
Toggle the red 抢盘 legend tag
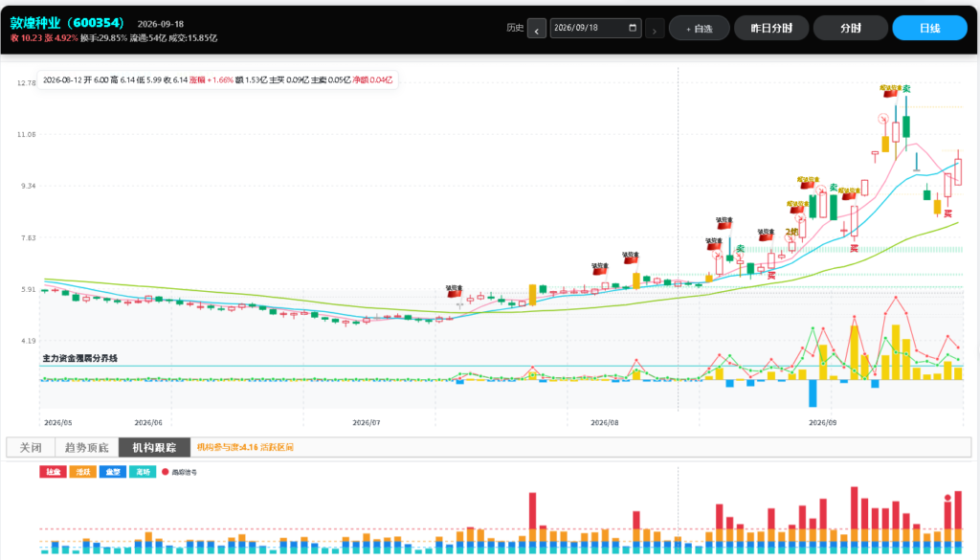pos(53,472)
